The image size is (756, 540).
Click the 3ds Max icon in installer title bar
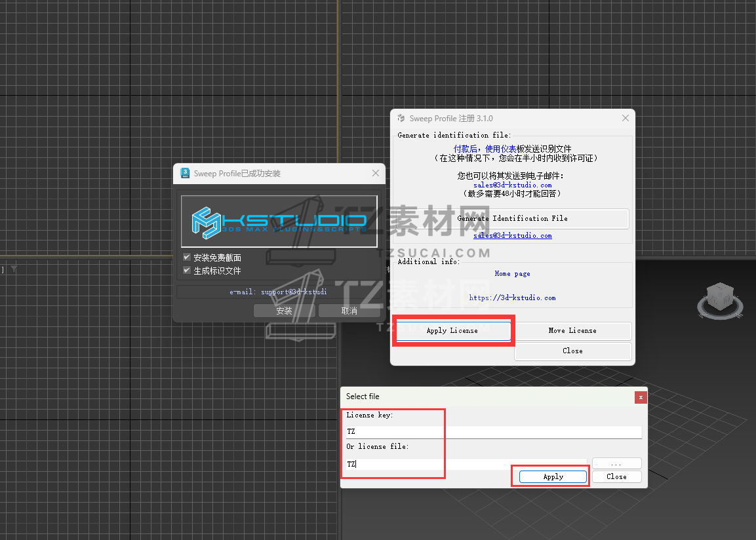185,173
